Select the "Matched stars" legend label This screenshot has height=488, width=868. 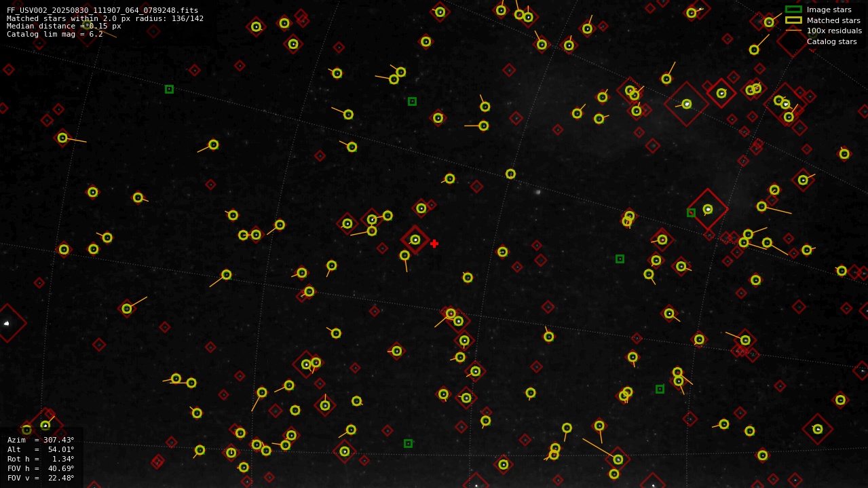[x=833, y=20]
